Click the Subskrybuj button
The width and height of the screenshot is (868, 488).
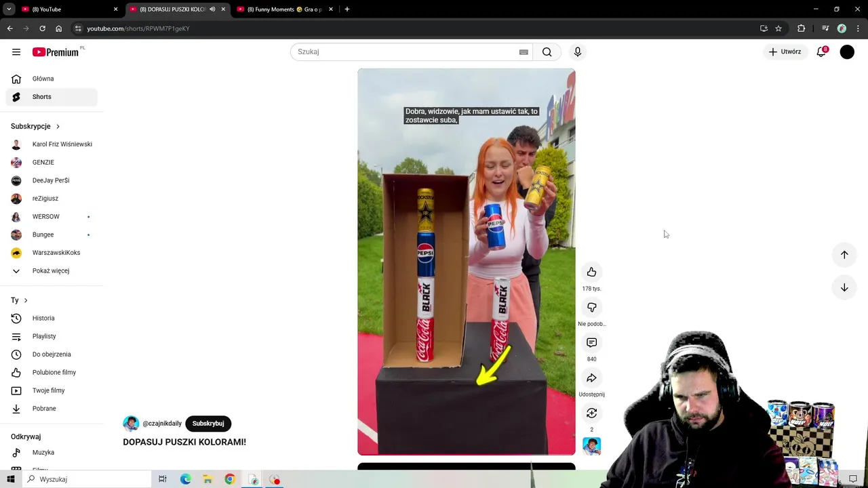[208, 424]
